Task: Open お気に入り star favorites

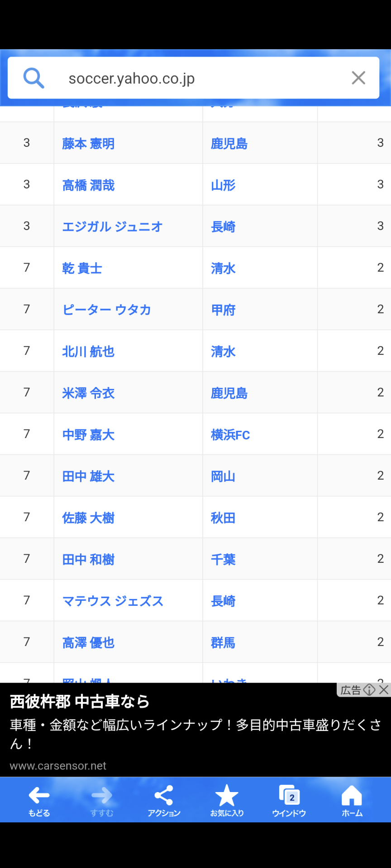Action: (x=227, y=801)
